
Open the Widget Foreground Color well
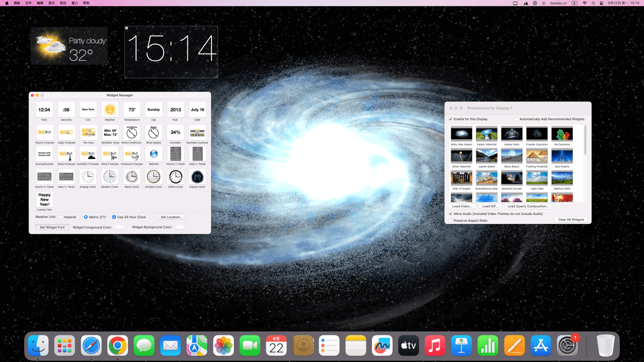tap(119, 227)
